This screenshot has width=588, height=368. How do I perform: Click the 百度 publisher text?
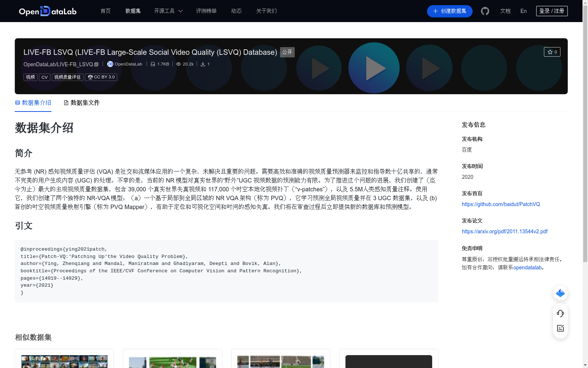(467, 150)
